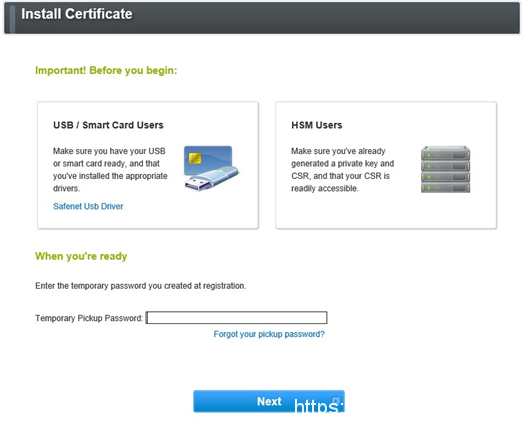Click the small icon on the Next button
The image size is (524, 422).
point(336,400)
